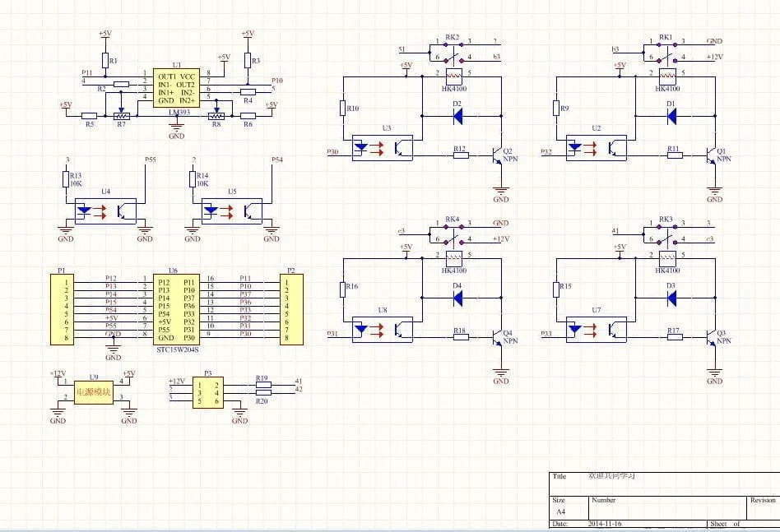Image resolution: width=780 pixels, height=532 pixels.
Task: Select relay RK4 HK4100 coil
Action: 452,256
